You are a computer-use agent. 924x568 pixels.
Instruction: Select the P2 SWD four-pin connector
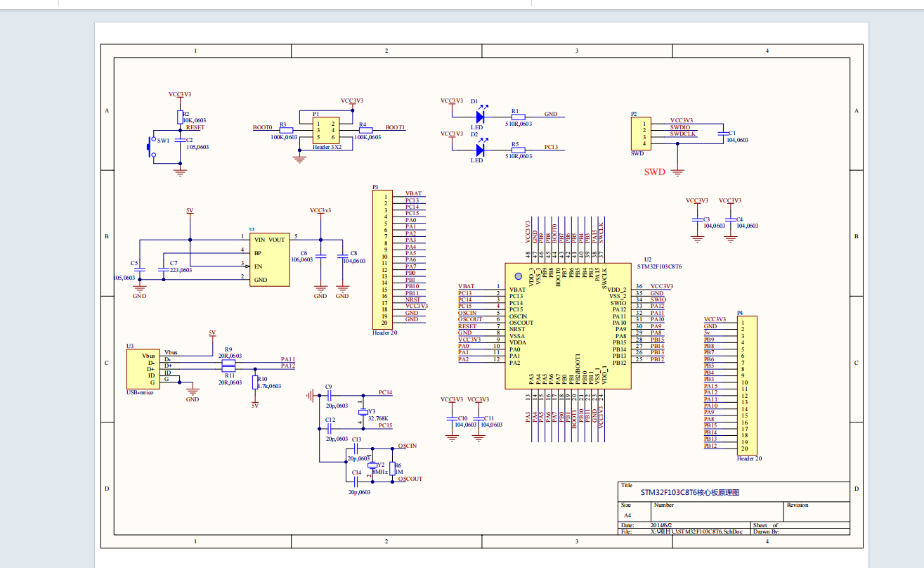(x=639, y=134)
